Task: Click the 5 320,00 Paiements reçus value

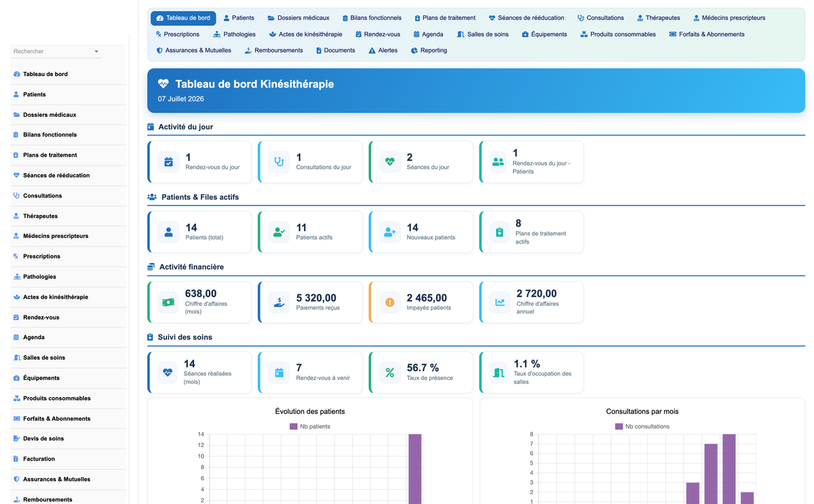Action: 316,298
